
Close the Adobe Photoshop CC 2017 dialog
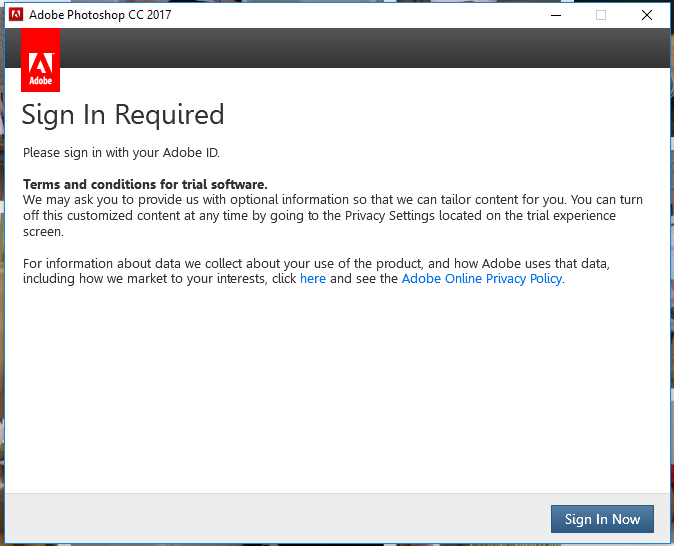pyautogui.click(x=646, y=15)
